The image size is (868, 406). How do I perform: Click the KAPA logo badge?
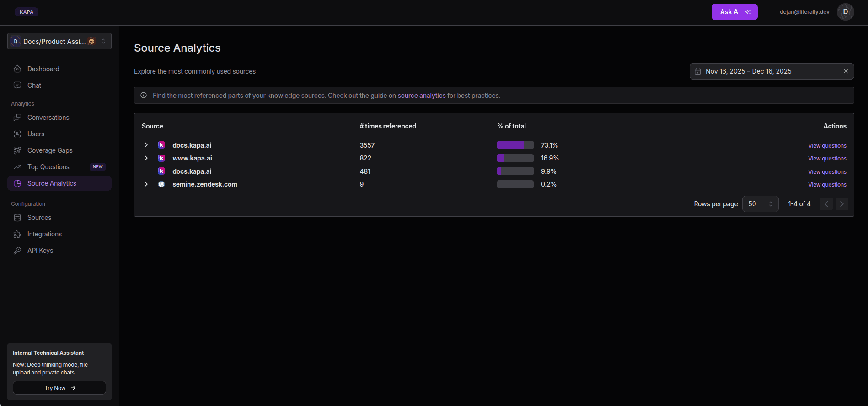point(26,12)
